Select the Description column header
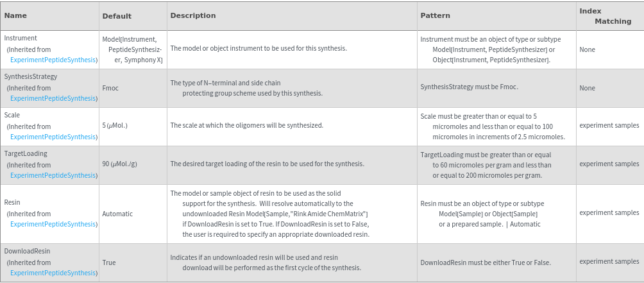The width and height of the screenshot is (644, 283). click(192, 15)
